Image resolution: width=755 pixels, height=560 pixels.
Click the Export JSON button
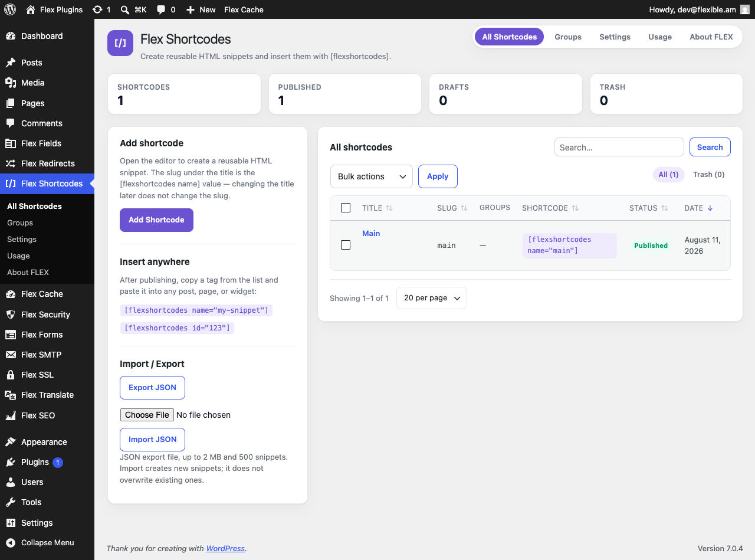coord(152,388)
